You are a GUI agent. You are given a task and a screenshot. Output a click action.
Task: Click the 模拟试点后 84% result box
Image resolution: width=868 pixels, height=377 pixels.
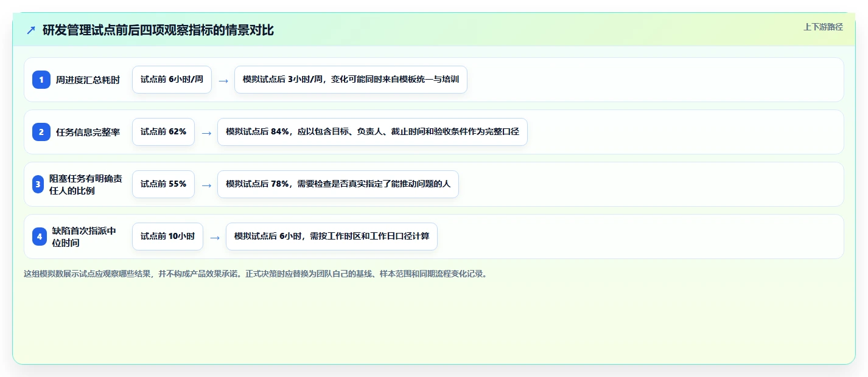pyautogui.click(x=372, y=132)
